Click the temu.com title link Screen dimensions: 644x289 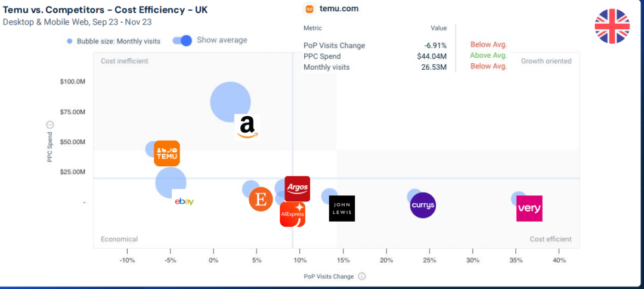pos(339,9)
